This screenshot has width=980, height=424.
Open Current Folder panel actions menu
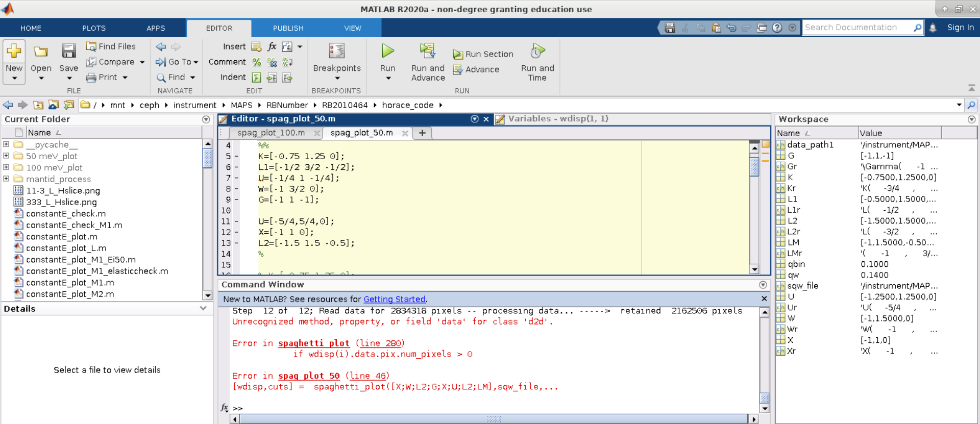206,119
